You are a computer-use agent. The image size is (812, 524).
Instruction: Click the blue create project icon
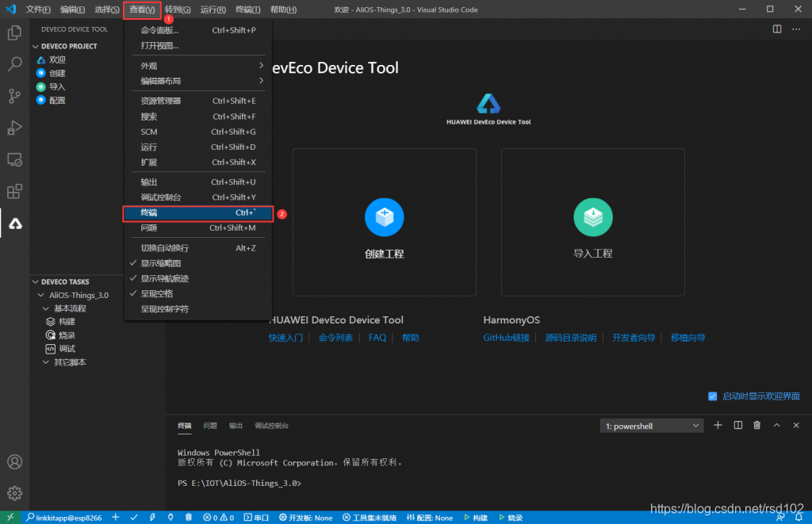click(x=385, y=217)
